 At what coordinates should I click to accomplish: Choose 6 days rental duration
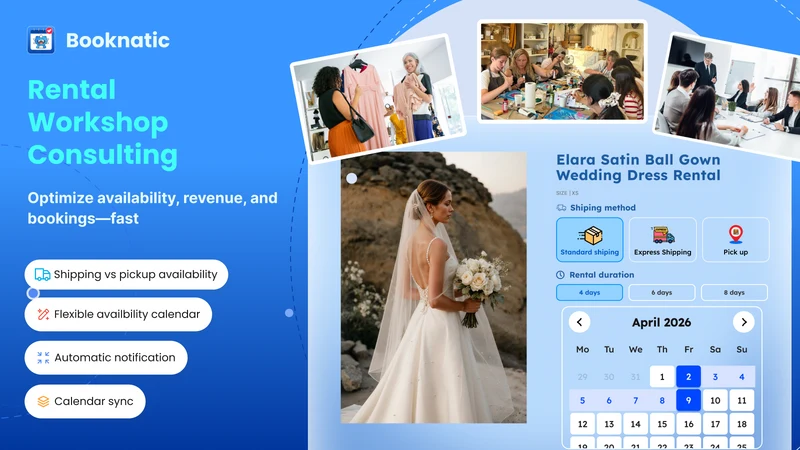662,292
